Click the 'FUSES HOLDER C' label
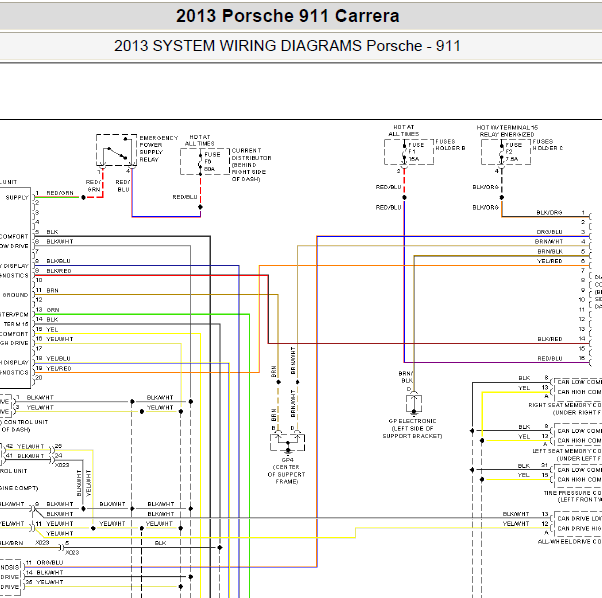 (x=547, y=145)
